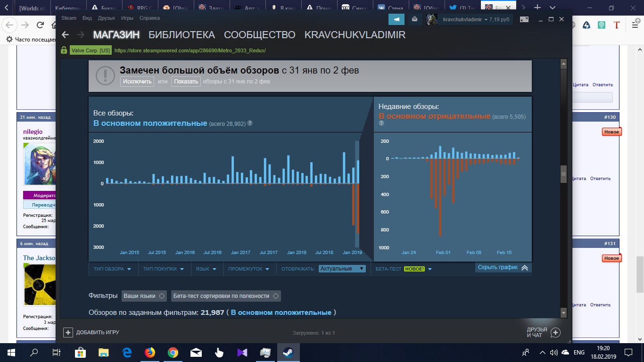Image resolution: width=644 pixels, height=362 pixels.
Task: Open the 'Игры' menu
Action: (x=127, y=18)
